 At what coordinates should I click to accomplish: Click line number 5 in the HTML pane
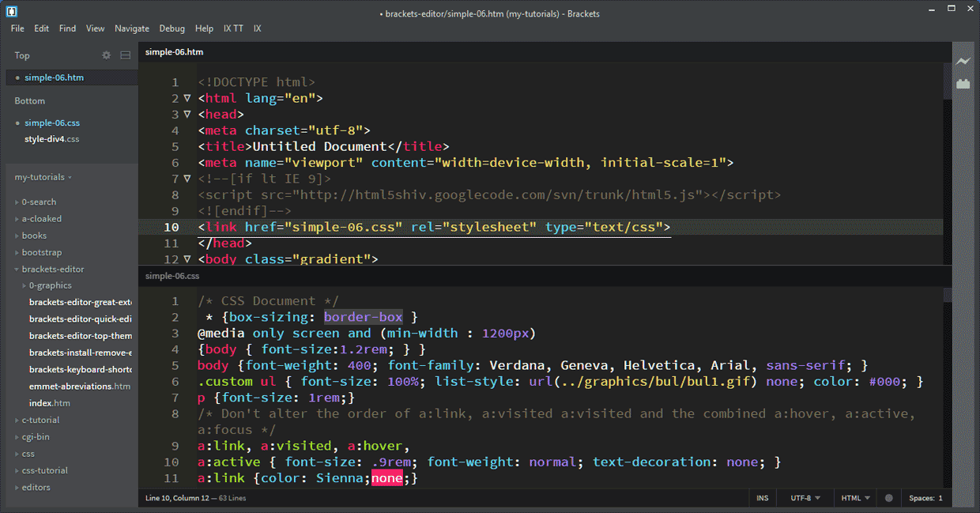tap(175, 146)
